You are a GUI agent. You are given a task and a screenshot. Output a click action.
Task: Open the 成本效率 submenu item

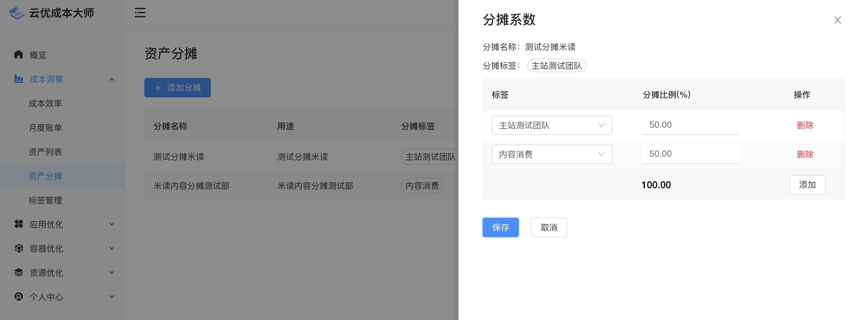pyautogui.click(x=62, y=103)
